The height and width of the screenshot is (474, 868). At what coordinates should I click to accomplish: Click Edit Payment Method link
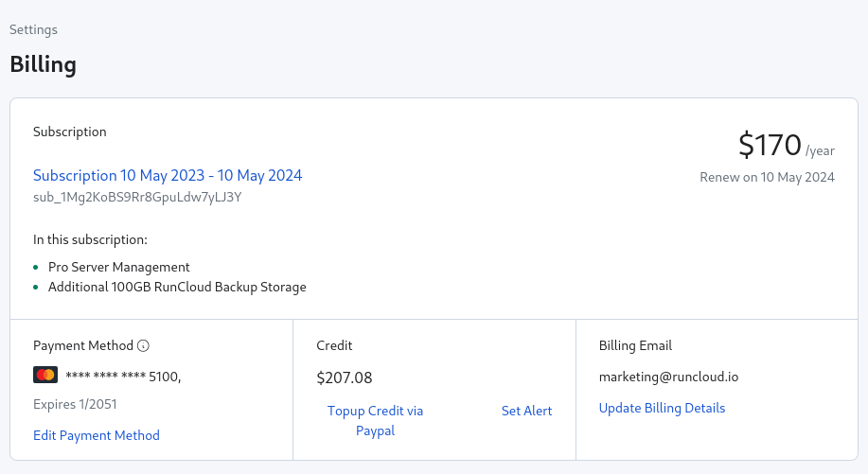(x=97, y=435)
